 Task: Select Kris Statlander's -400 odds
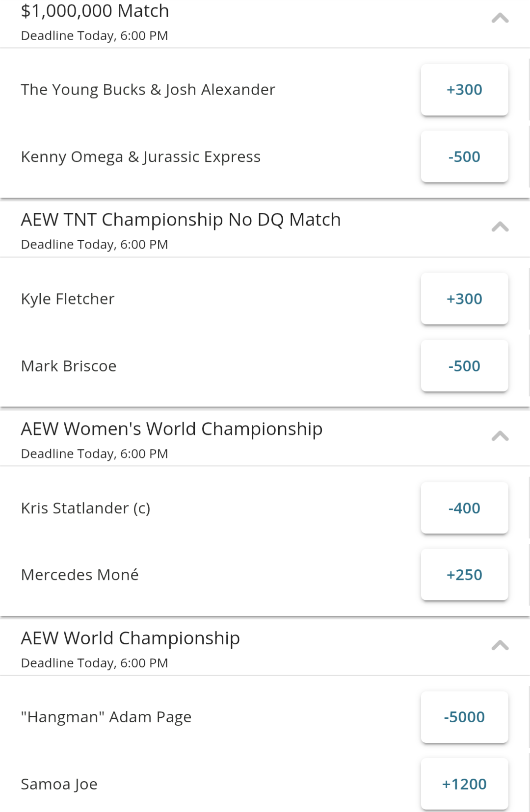(464, 508)
